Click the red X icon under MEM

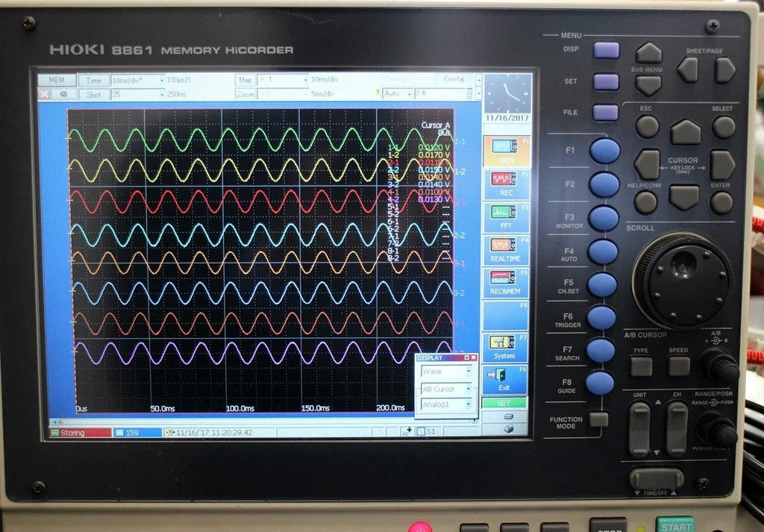(x=44, y=95)
